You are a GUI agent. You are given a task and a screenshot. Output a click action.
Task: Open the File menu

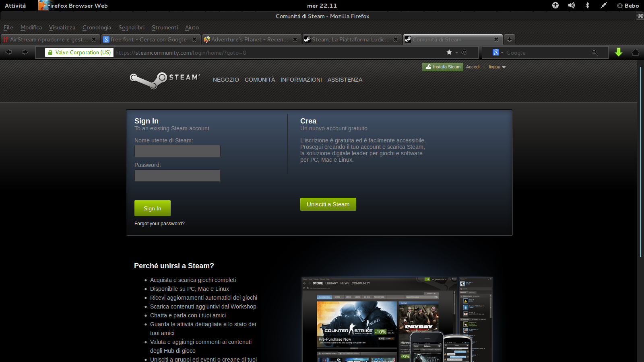[x=8, y=27]
